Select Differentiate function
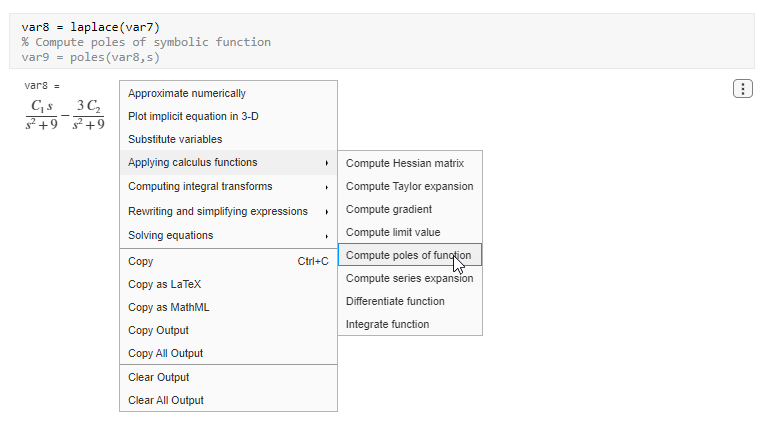Viewport: 764px width, 425px height. point(395,301)
